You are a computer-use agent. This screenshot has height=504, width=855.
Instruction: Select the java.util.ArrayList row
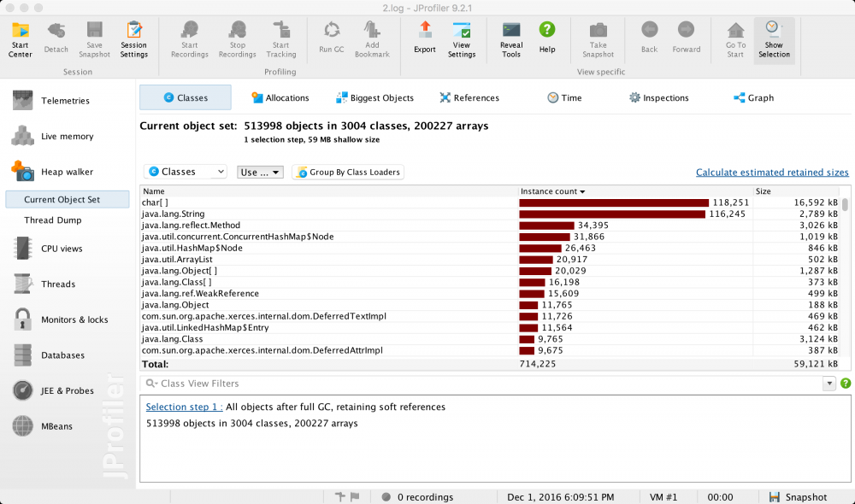coord(490,260)
